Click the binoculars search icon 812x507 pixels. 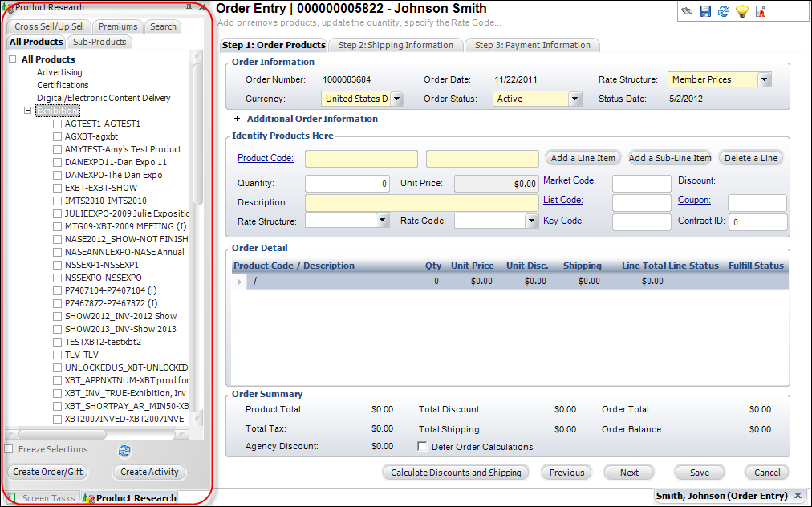click(x=687, y=11)
